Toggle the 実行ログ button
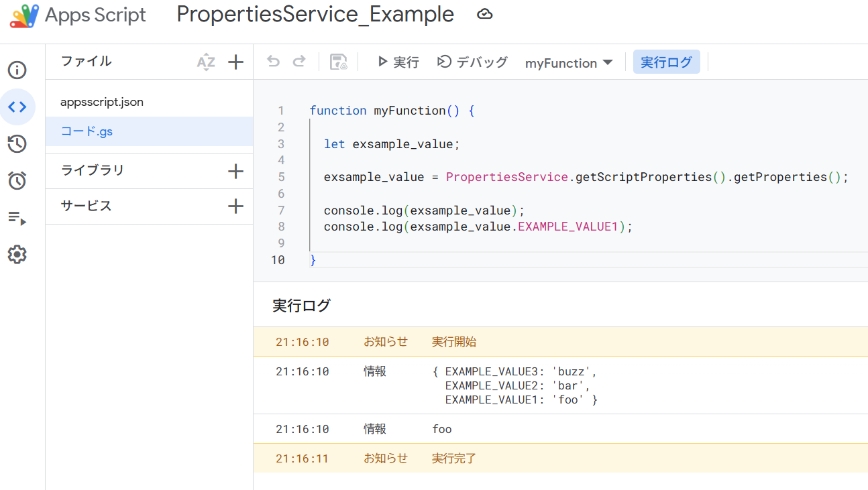This screenshot has height=490, width=868. 666,62
